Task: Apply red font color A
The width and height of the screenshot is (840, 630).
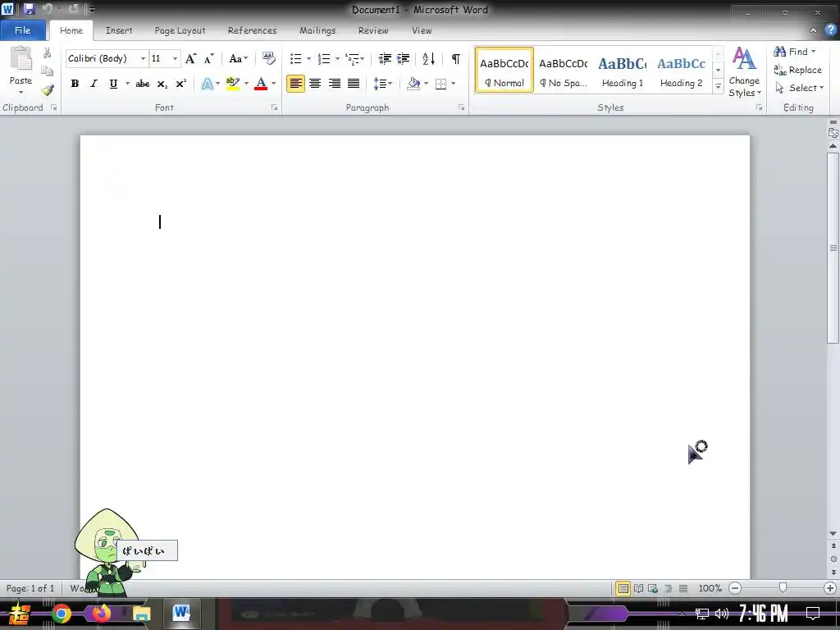Action: pyautogui.click(x=261, y=84)
